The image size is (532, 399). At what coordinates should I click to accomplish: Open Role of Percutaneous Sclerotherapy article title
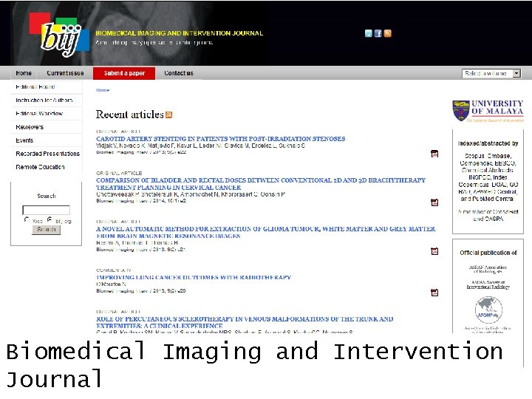point(245,322)
